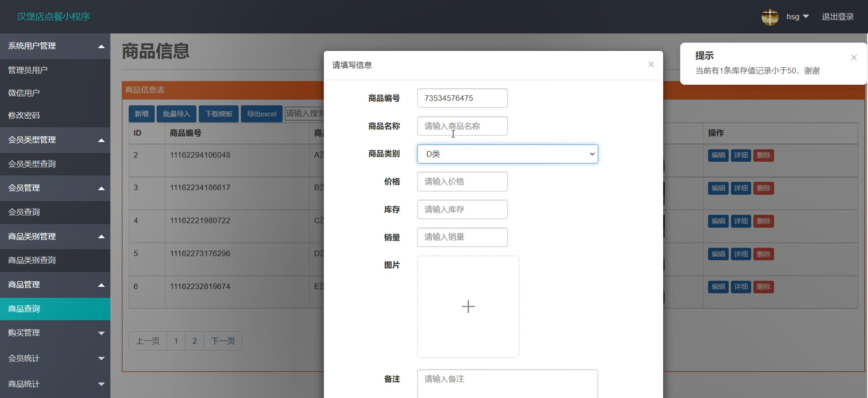Click 退出登录 link
The height and width of the screenshot is (398, 868).
[x=837, y=17]
